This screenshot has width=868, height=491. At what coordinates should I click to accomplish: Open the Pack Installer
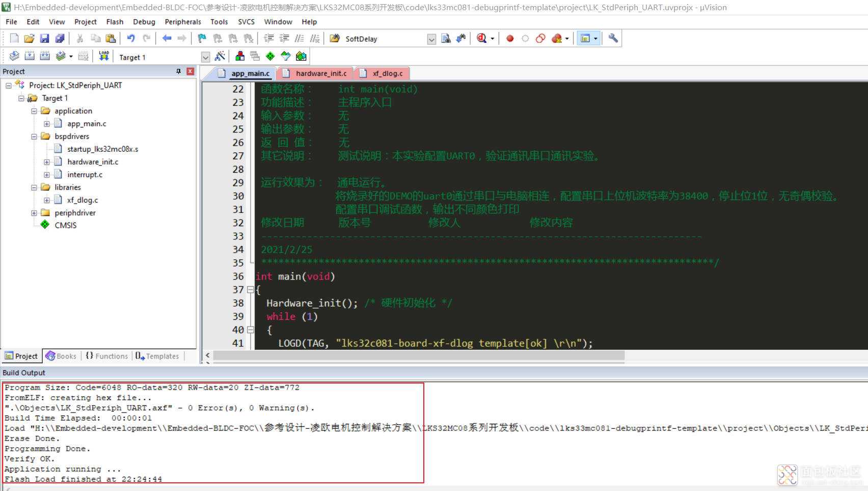coord(301,56)
